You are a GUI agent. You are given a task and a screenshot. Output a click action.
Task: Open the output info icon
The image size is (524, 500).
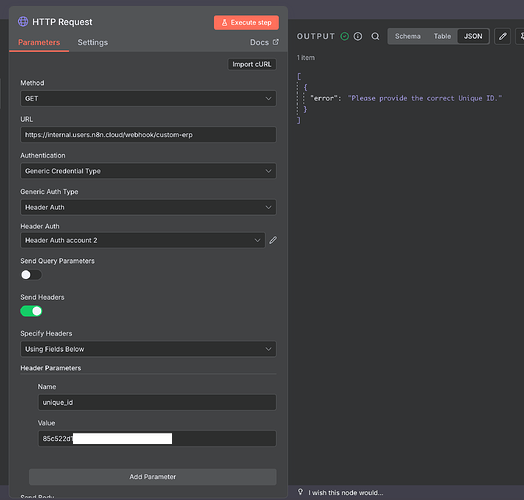click(358, 36)
